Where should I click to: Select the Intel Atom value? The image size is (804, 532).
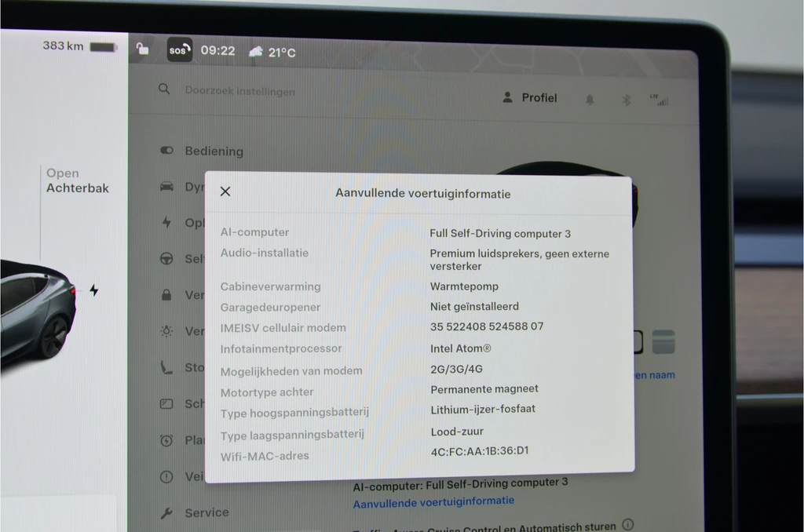(x=460, y=348)
